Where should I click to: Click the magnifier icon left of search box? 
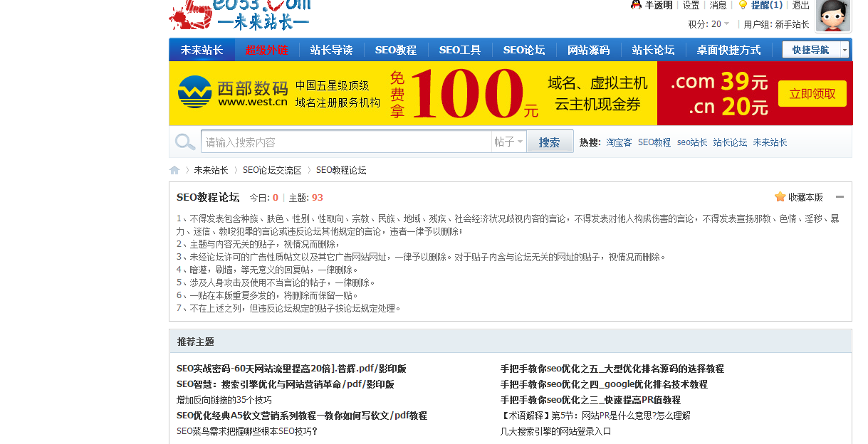tap(184, 142)
